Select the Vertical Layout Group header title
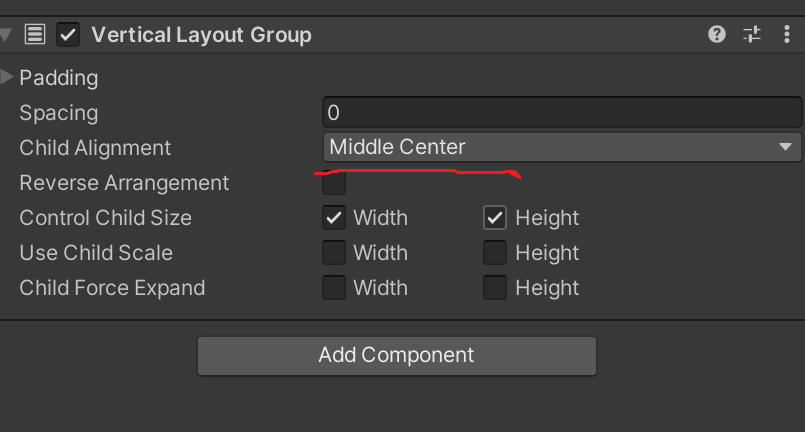 (201, 35)
